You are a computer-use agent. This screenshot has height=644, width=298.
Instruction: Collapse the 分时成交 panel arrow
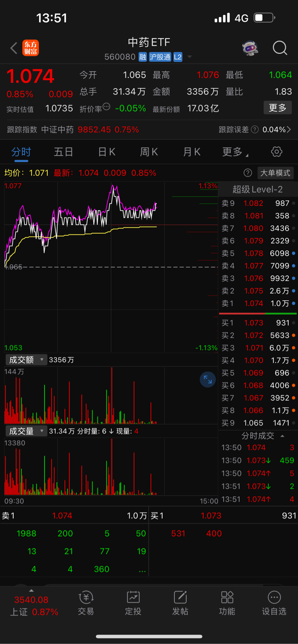click(282, 436)
